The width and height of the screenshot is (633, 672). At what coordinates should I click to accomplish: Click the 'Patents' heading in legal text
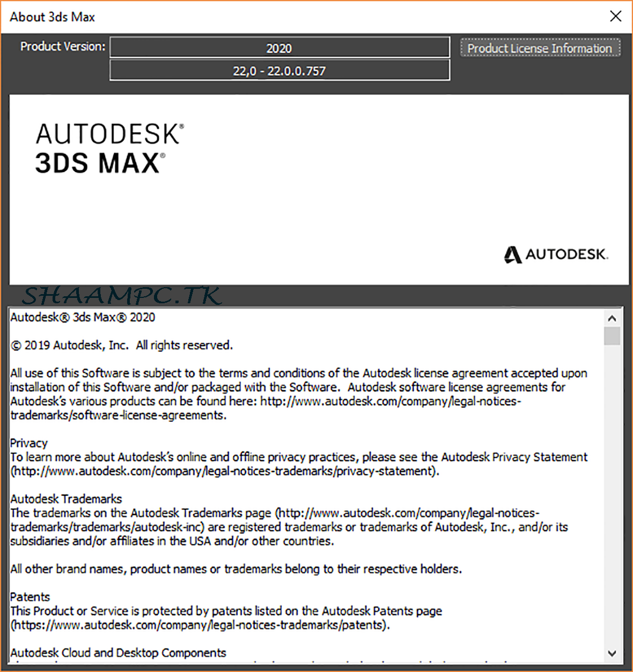pos(30,597)
